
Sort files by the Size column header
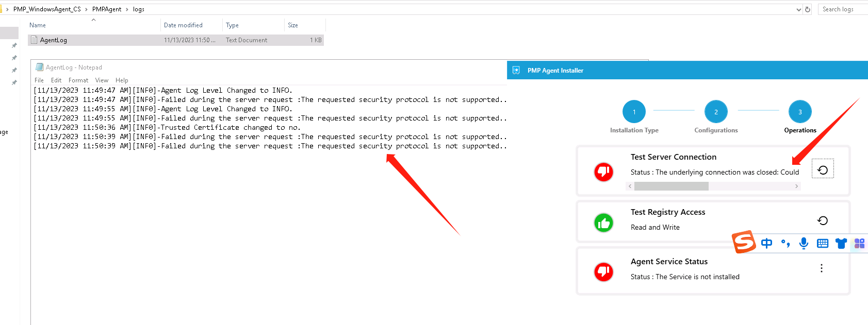tap(305, 25)
